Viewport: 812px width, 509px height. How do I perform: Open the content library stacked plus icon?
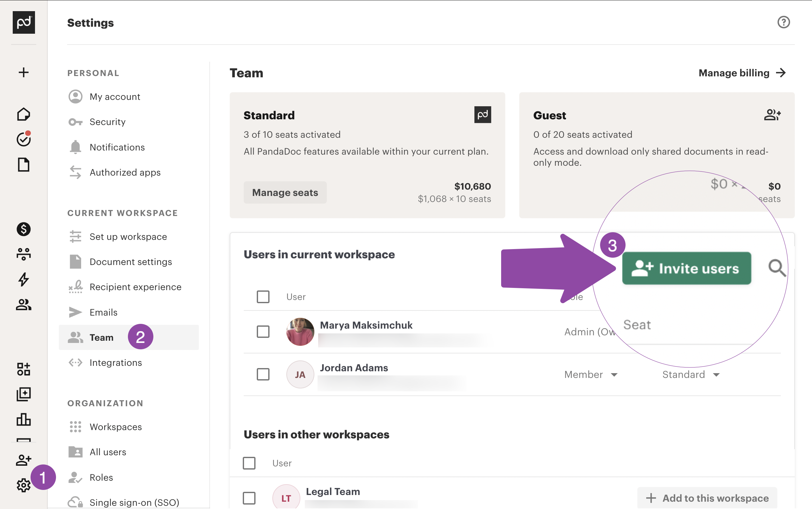tap(24, 394)
